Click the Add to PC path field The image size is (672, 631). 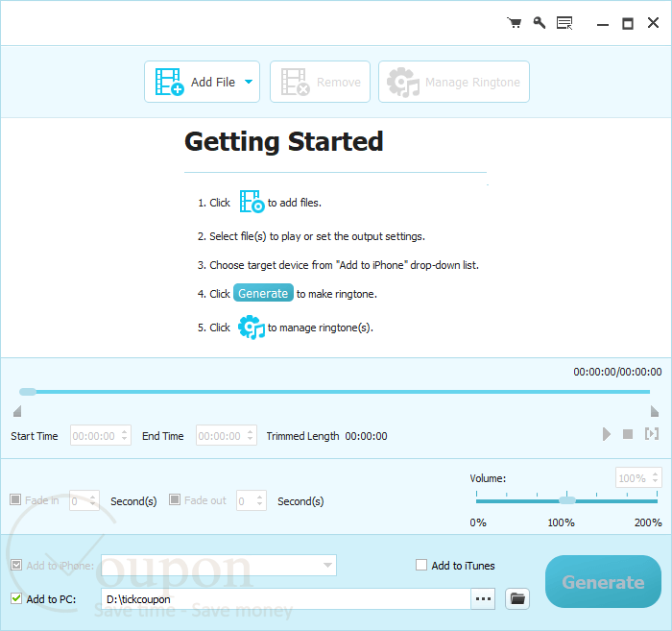pos(286,599)
